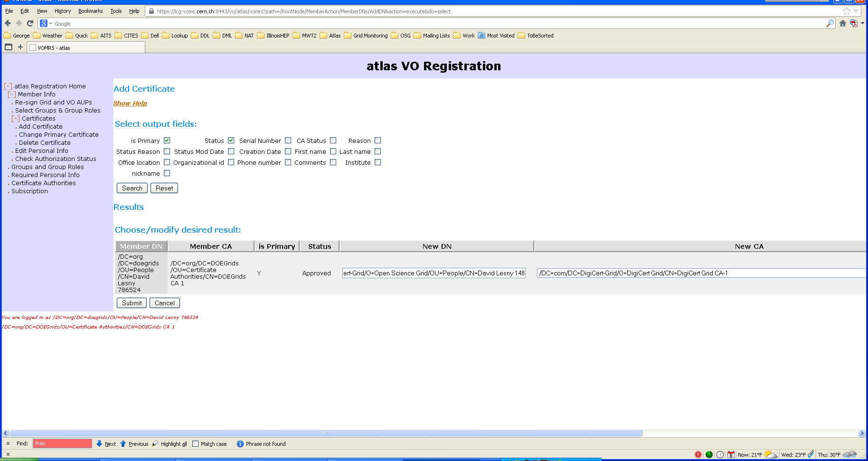Click the search magnifier icon
This screenshot has width=868, height=461.
830,23
